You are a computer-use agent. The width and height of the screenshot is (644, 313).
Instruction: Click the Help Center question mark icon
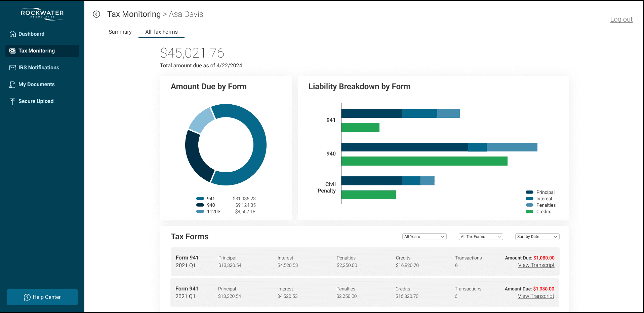27,297
